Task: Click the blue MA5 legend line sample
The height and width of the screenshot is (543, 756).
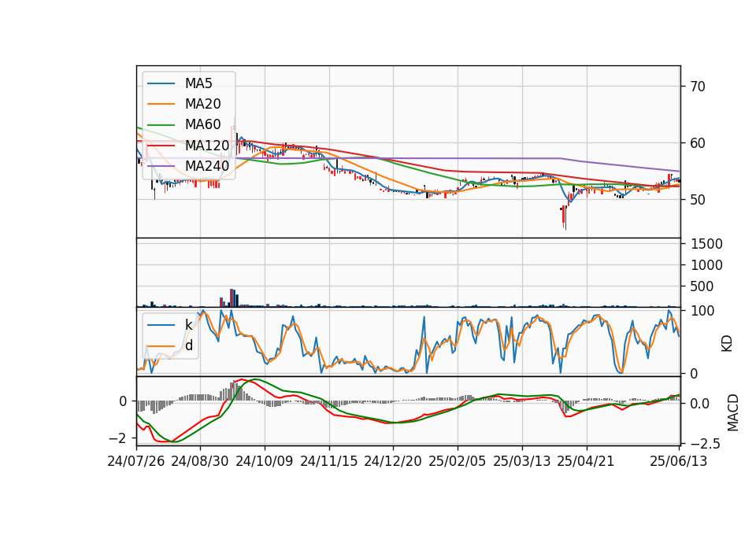Action: pos(161,83)
